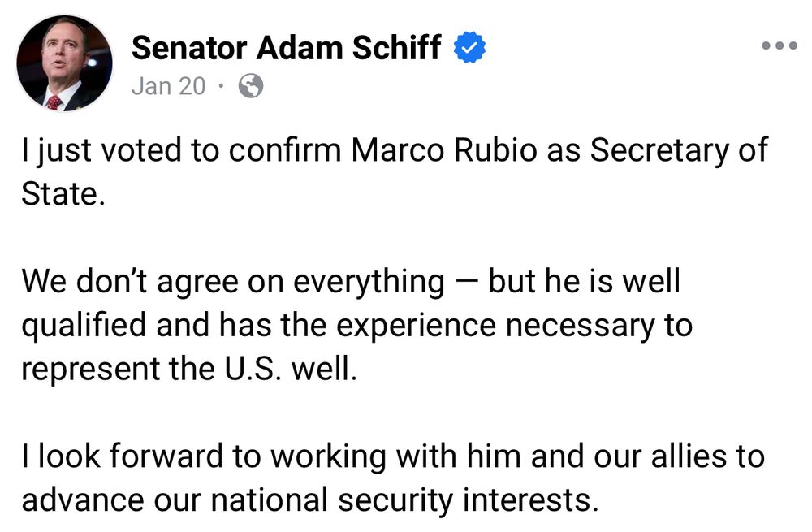Open Adam Schiff's profile photo
The width and height of the screenshot is (812, 532).
point(65,63)
